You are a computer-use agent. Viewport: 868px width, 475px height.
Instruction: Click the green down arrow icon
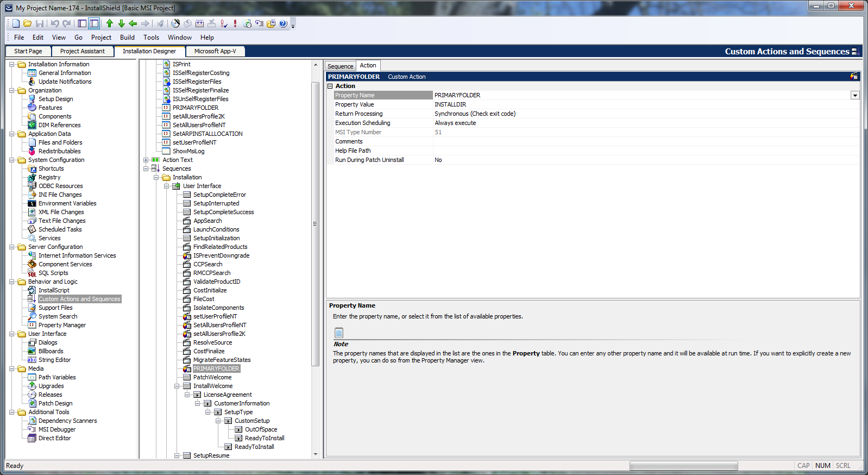(x=122, y=23)
